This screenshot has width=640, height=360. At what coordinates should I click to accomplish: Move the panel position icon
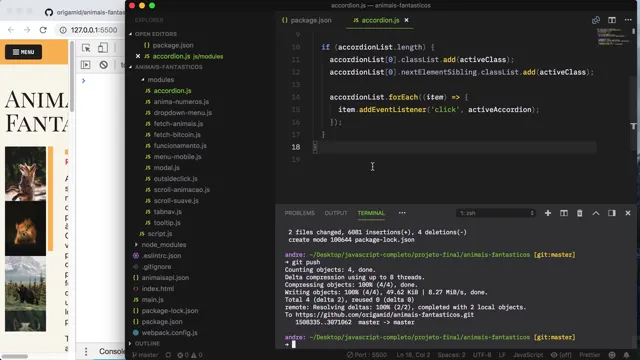tap(612, 213)
